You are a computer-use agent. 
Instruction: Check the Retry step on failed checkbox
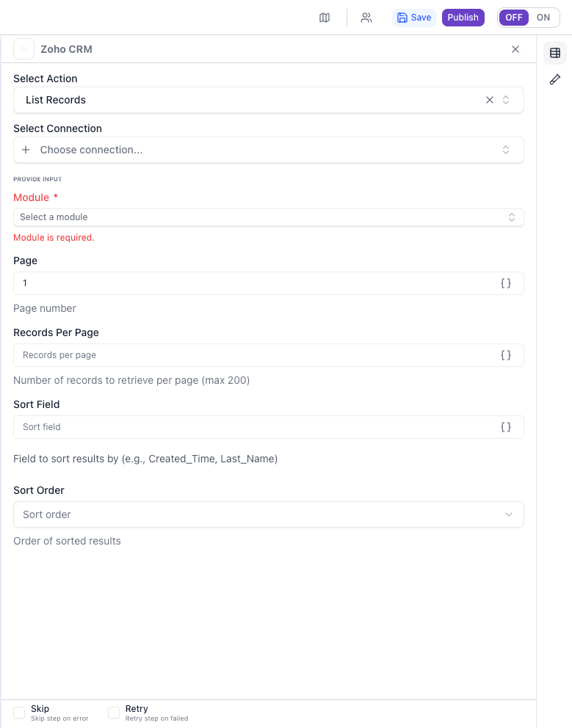(114, 712)
